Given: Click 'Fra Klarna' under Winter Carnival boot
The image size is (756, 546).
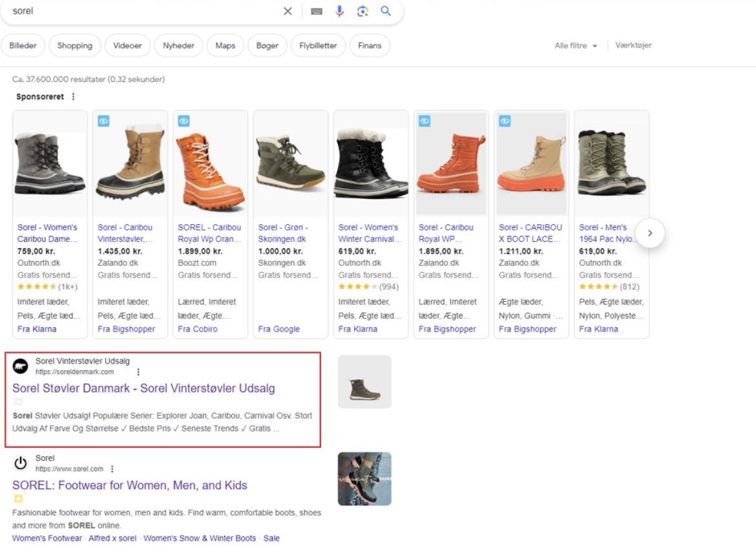Looking at the screenshot, I should (358, 329).
